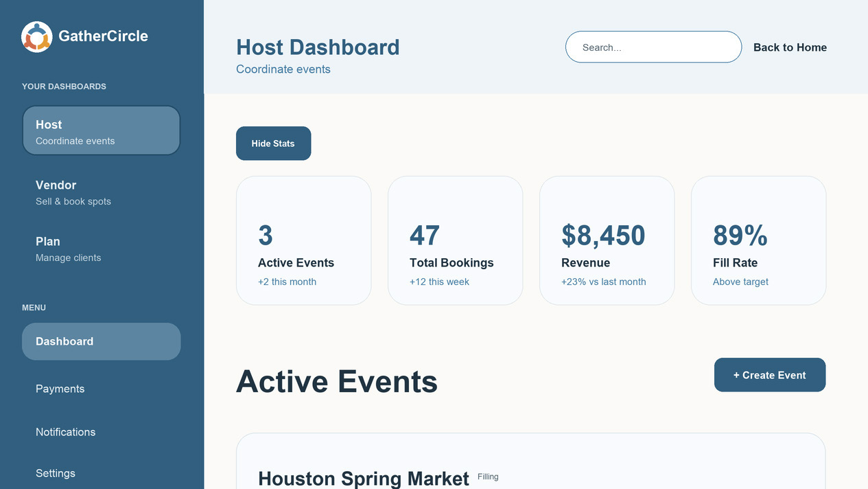Viewport: 868px width, 489px height.
Task: Click the Search input field
Action: (653, 47)
